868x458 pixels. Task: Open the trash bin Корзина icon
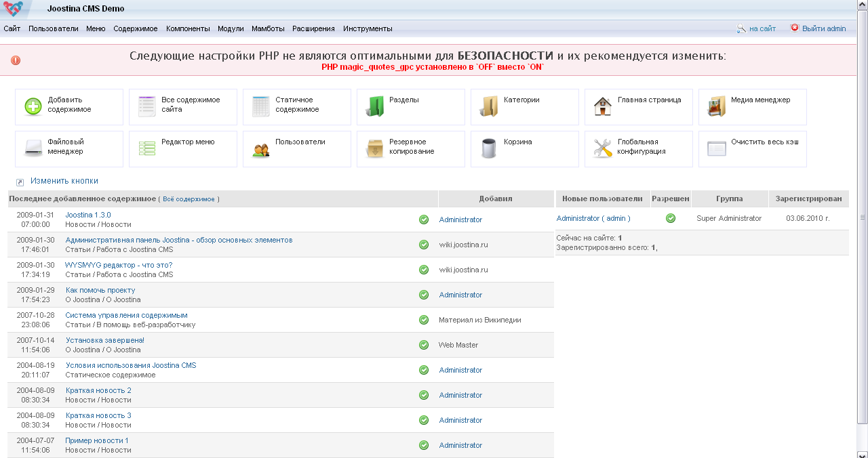click(489, 148)
